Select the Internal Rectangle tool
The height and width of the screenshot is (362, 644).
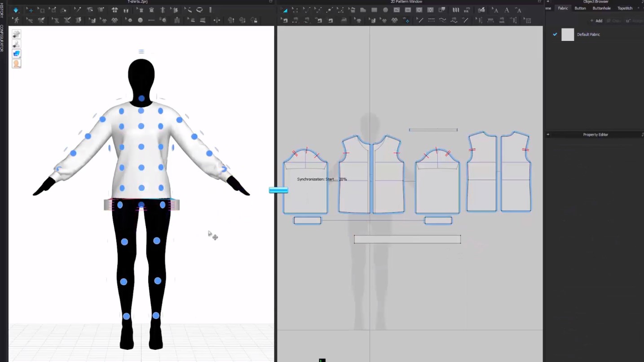(408, 10)
